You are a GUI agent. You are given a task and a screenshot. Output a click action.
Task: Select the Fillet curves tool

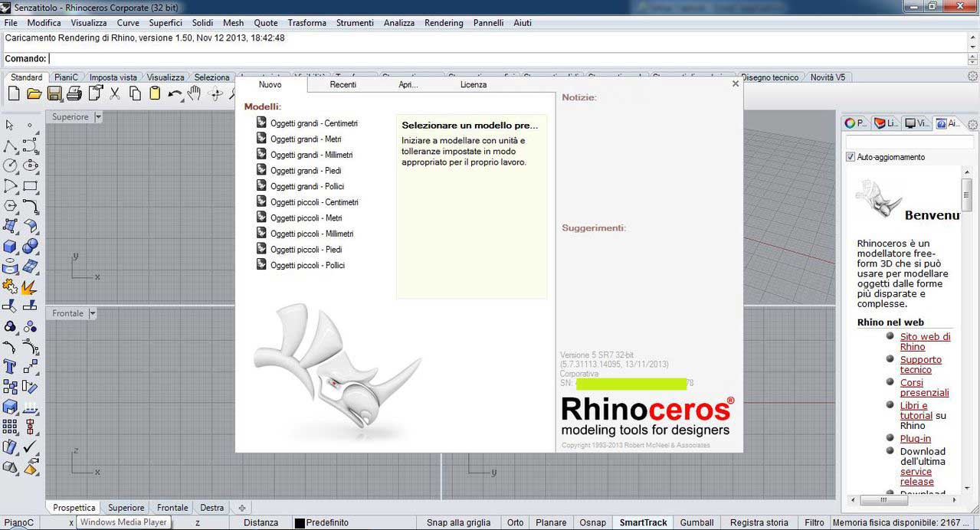(x=31, y=206)
